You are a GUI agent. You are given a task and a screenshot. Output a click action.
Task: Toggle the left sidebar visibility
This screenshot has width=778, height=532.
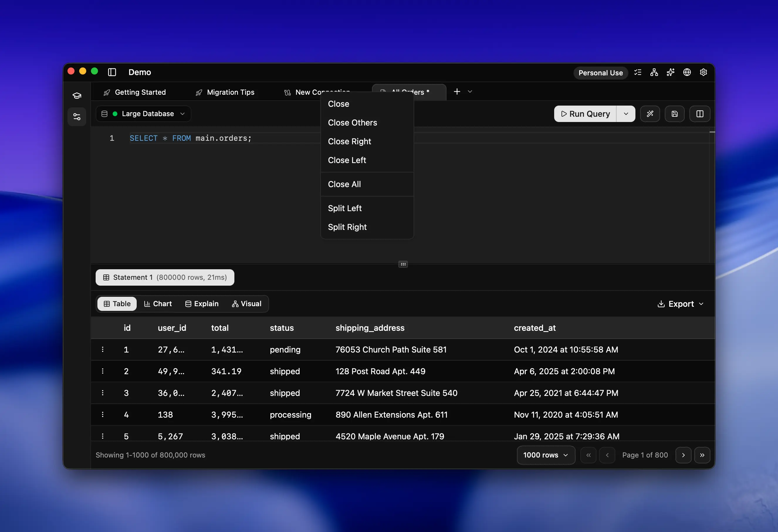[112, 72]
